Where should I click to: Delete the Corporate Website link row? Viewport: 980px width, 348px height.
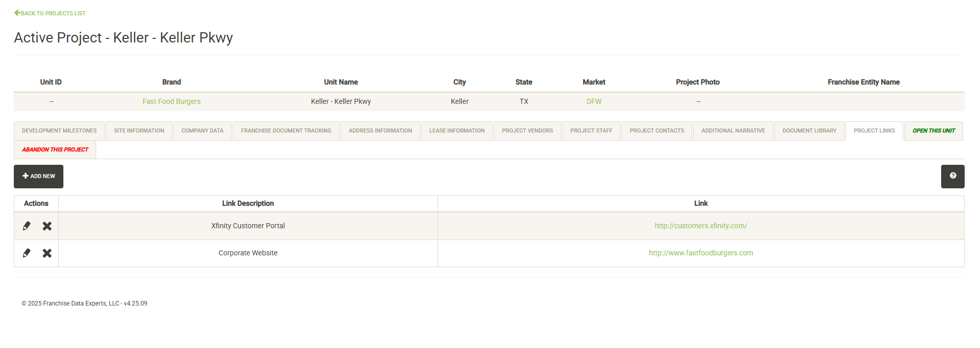(x=47, y=253)
